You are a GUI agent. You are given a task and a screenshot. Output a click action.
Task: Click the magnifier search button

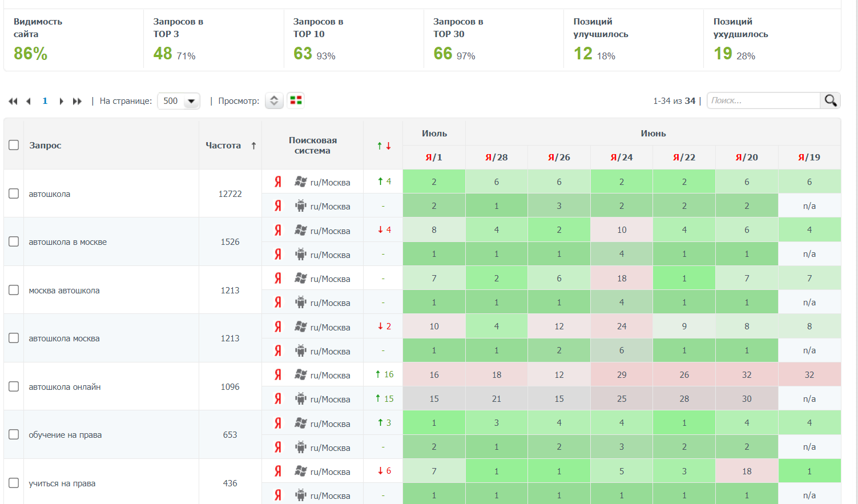(831, 100)
